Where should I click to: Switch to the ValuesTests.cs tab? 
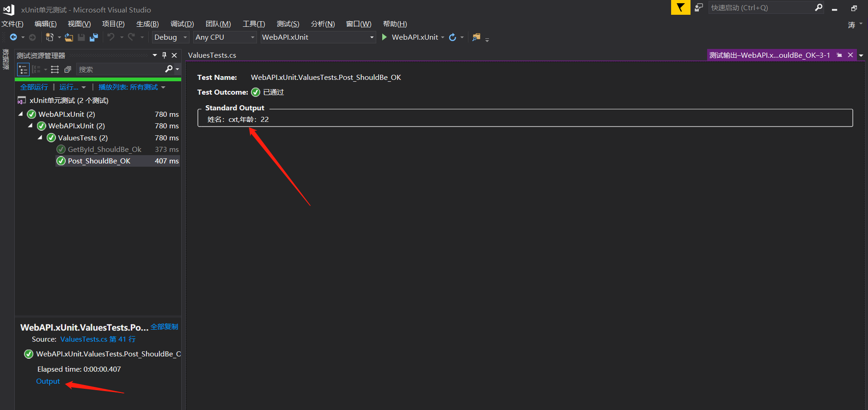pyautogui.click(x=212, y=55)
